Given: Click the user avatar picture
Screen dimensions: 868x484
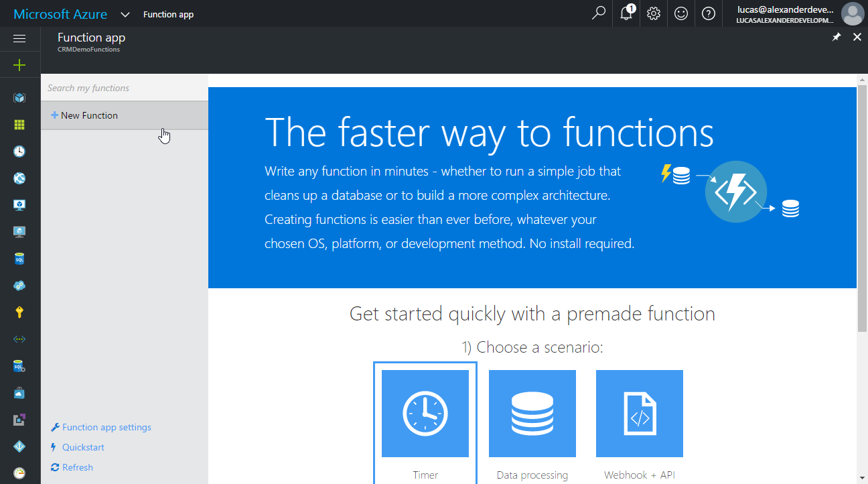Looking at the screenshot, I should coord(852,13).
